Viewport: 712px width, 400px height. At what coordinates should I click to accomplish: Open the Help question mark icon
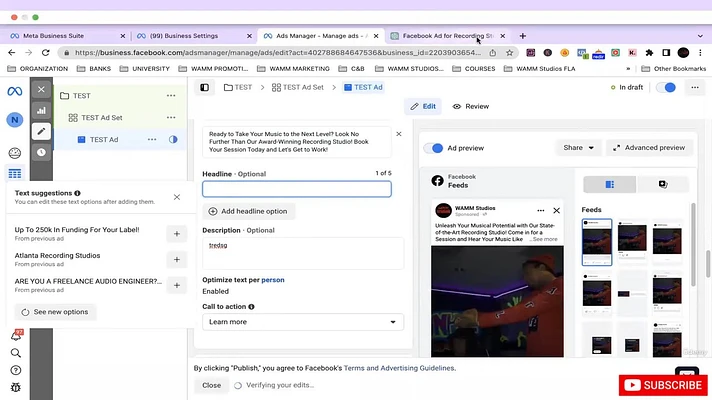click(15, 370)
